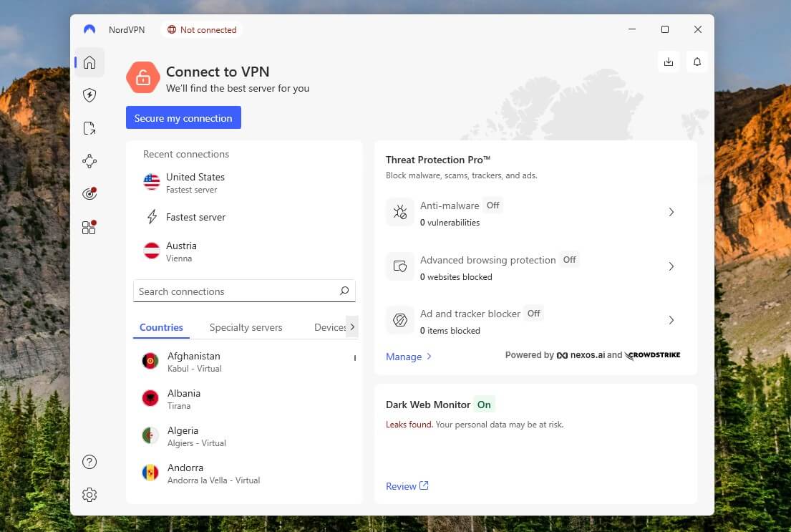Select the file sharing sidebar icon

89,127
